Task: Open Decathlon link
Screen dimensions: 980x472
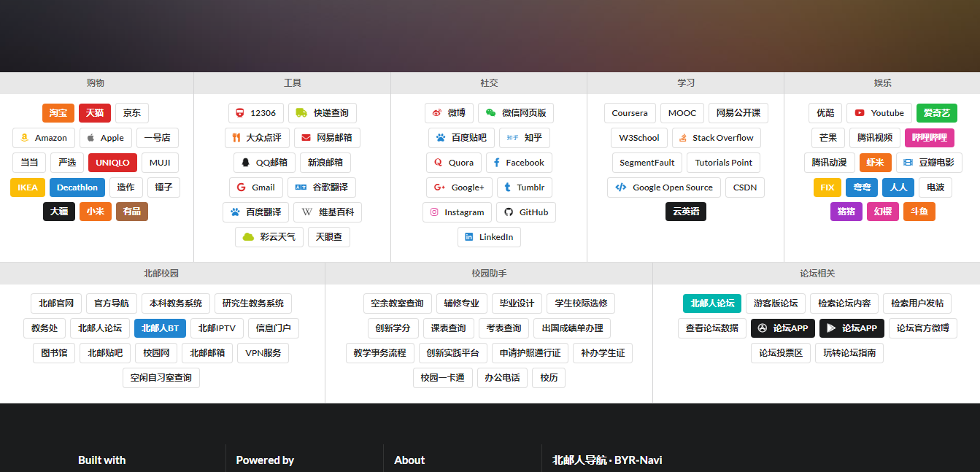Action: coord(77,187)
